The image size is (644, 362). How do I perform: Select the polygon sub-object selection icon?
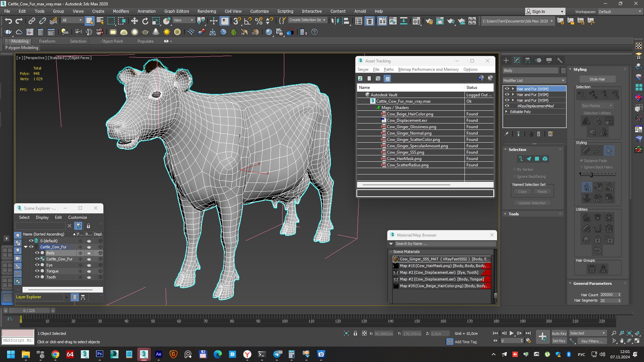click(537, 159)
